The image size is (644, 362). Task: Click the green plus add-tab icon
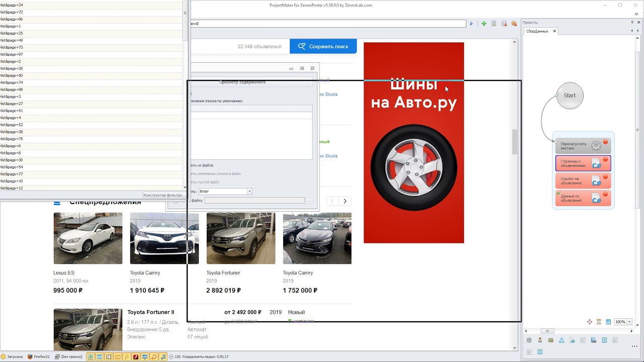pyautogui.click(x=484, y=24)
